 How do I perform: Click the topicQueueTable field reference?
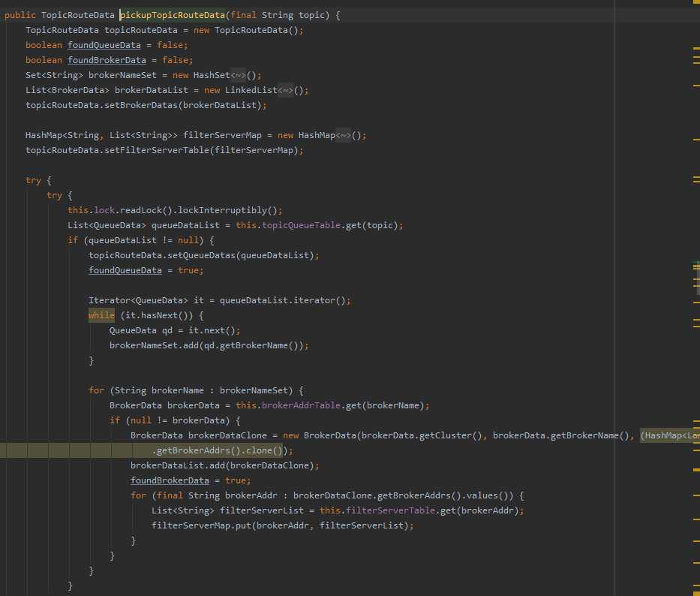click(301, 225)
